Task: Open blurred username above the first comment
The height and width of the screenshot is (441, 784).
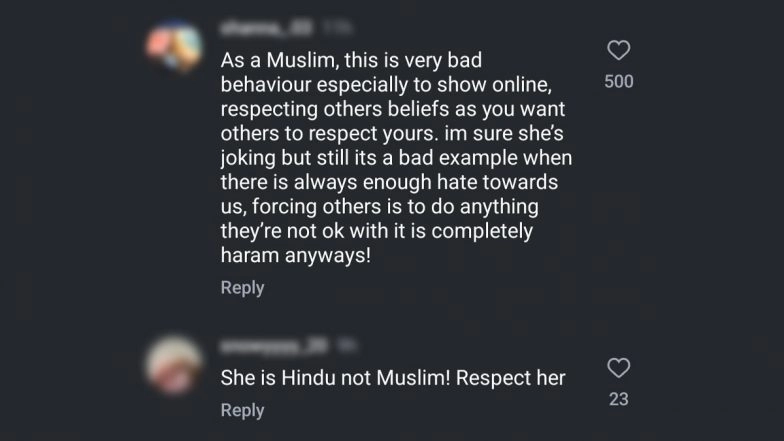Action: click(x=266, y=28)
